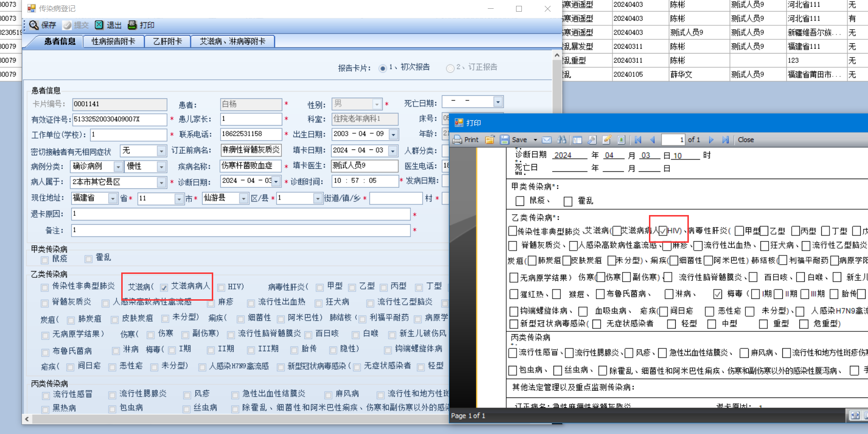Select the 订正报告 radio button
This screenshot has height=434, width=868.
pyautogui.click(x=450, y=68)
